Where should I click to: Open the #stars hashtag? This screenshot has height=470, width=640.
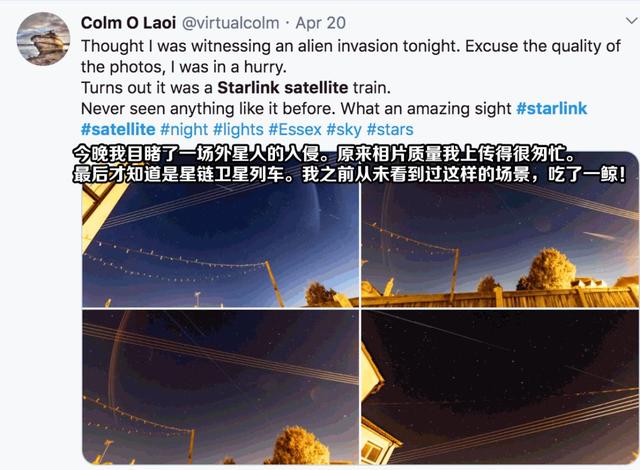[390, 130]
